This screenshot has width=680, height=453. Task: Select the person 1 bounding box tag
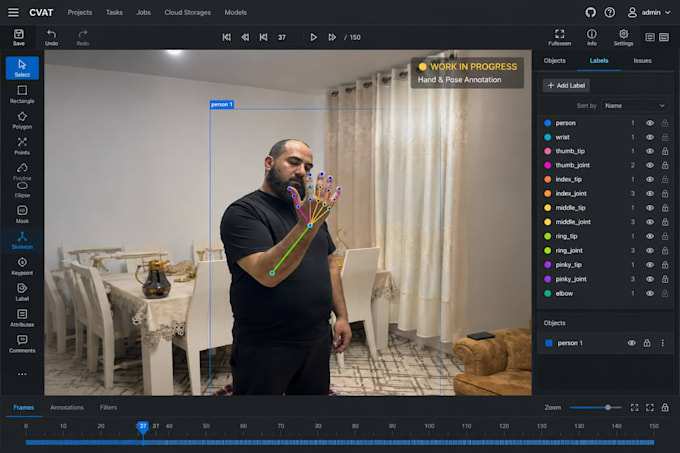[222, 104]
